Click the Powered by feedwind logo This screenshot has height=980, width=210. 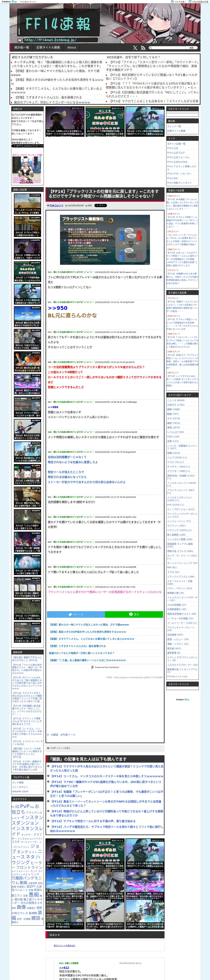point(105,667)
